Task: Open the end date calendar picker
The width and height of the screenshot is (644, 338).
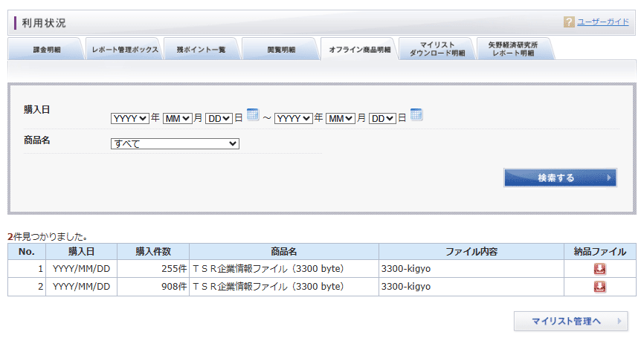Action: [416, 115]
